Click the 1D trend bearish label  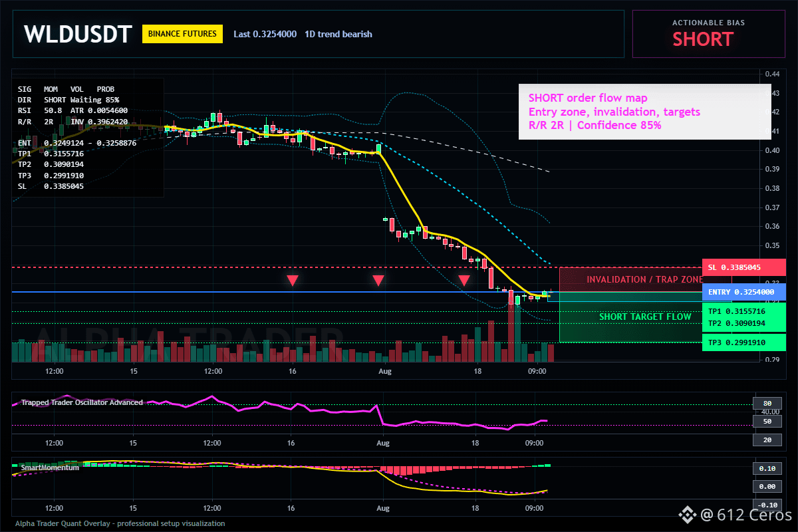click(338, 34)
